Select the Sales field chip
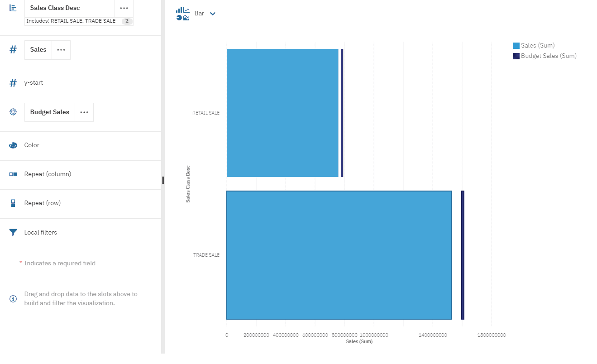597x364 pixels. 38,50
